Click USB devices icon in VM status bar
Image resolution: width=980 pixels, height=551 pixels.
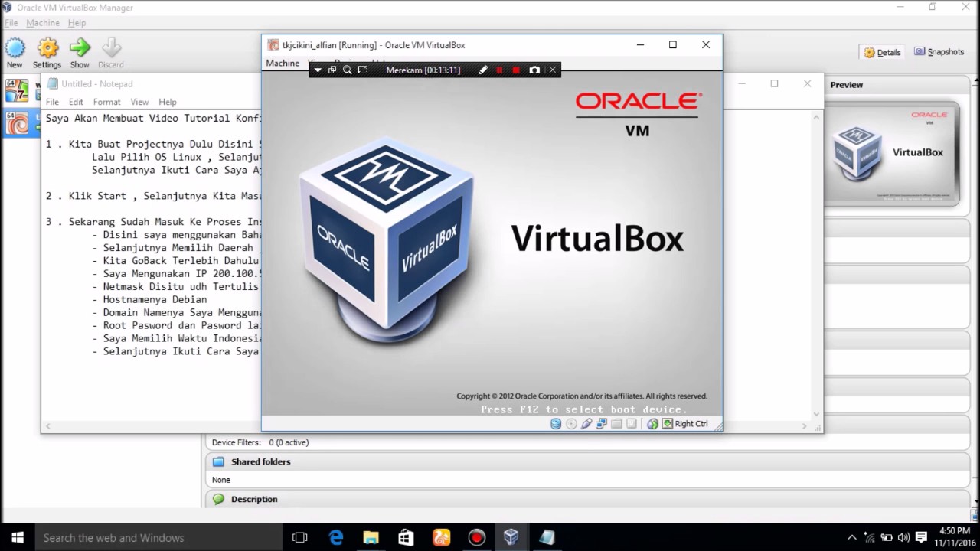[586, 424]
